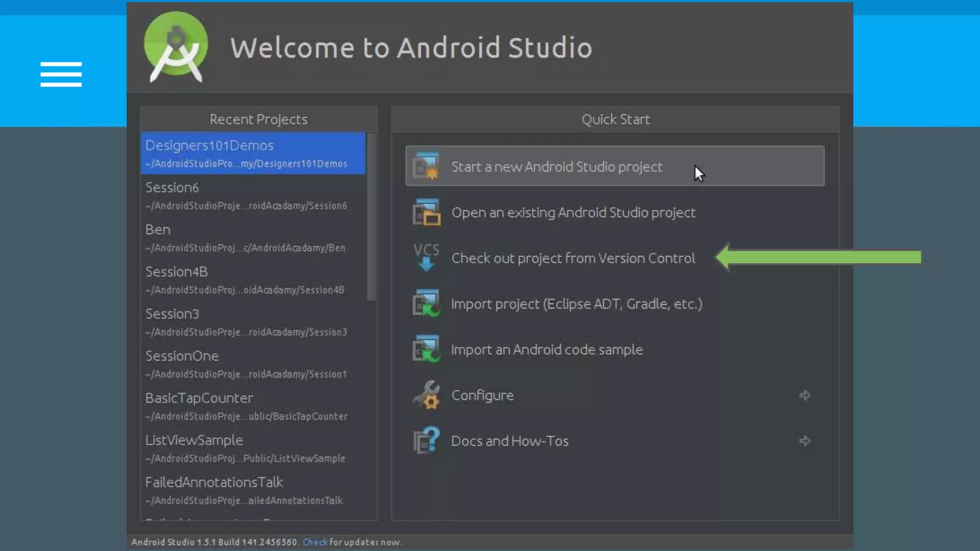Screen dimensions: 980x551
Task: Click the Recent Projects header
Action: tap(258, 119)
